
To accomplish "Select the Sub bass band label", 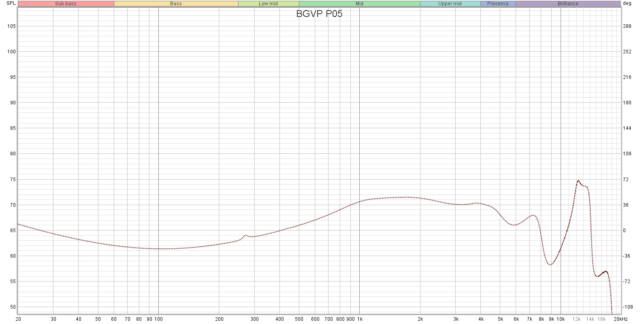I will click(66, 4).
